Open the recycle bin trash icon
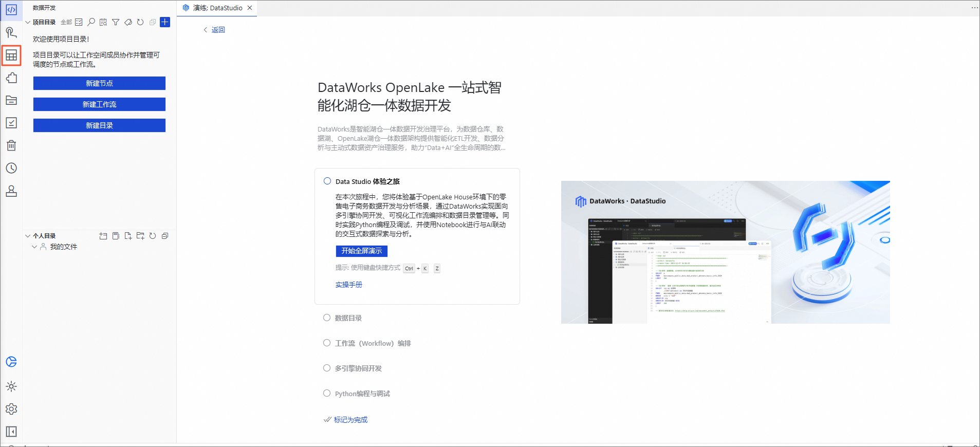The height and width of the screenshot is (447, 980). coord(11,145)
